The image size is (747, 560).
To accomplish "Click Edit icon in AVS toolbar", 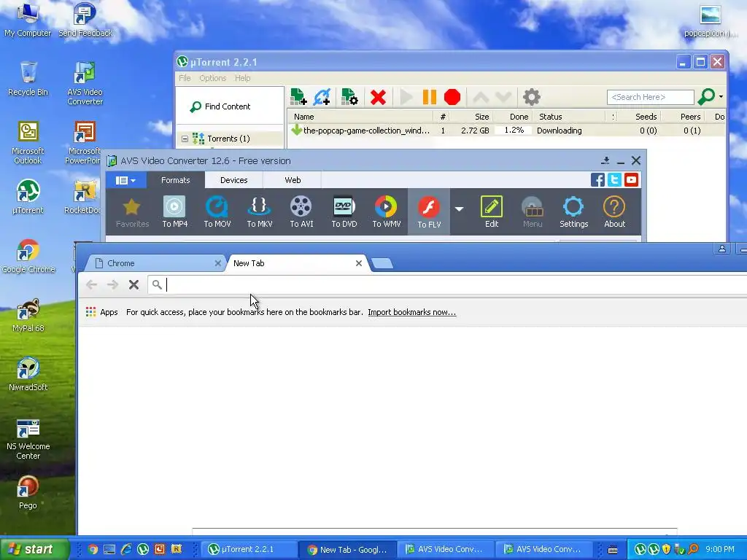I will [492, 212].
